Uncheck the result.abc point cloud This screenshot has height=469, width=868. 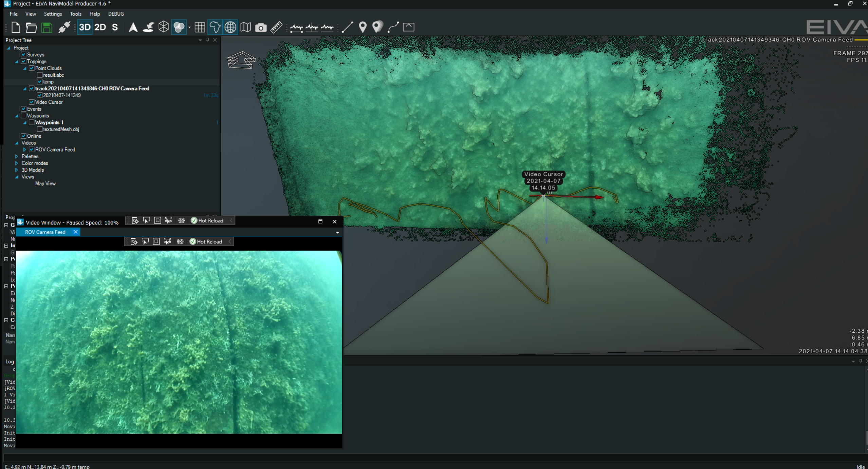click(40, 75)
